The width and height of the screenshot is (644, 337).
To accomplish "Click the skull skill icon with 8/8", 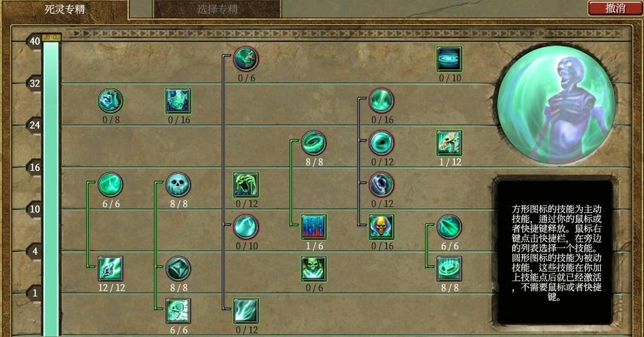I will point(178,184).
